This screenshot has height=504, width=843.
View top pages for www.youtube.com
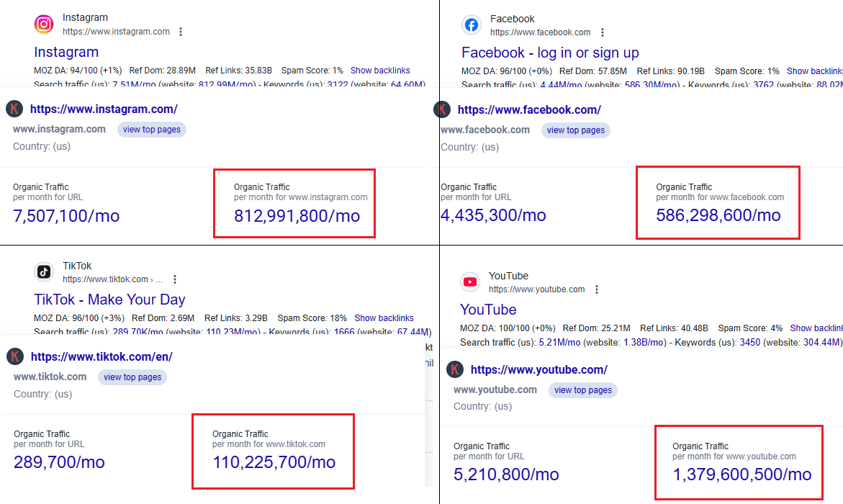(583, 390)
